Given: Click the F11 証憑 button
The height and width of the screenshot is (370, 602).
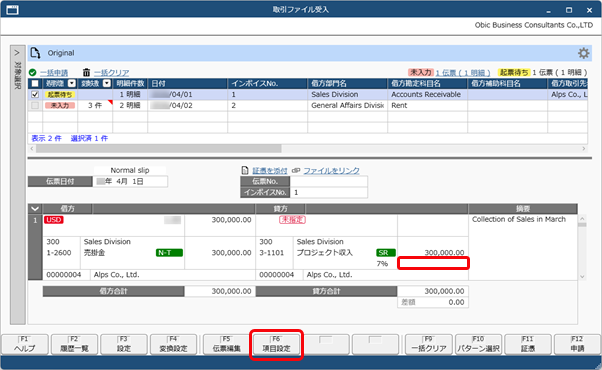Looking at the screenshot, I should tap(528, 344).
